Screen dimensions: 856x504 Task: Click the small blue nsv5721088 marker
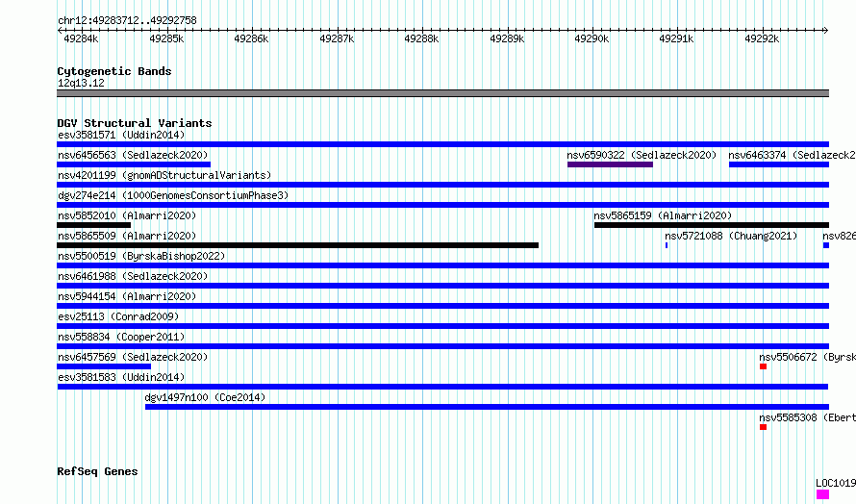point(667,245)
